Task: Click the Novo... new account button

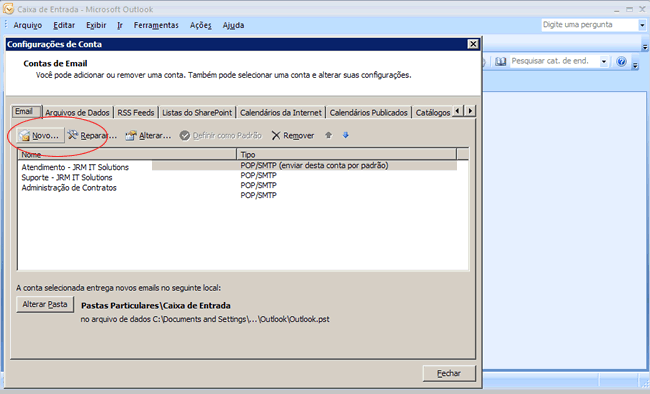Action: (x=41, y=136)
